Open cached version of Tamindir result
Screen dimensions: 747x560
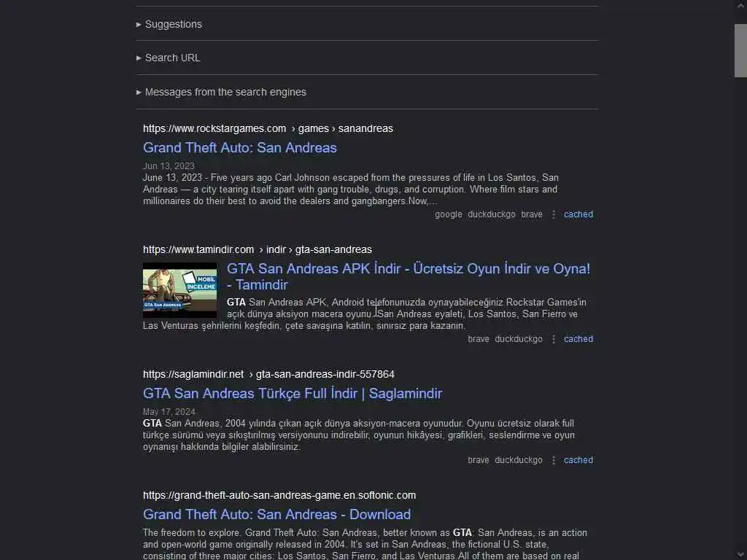tap(578, 339)
